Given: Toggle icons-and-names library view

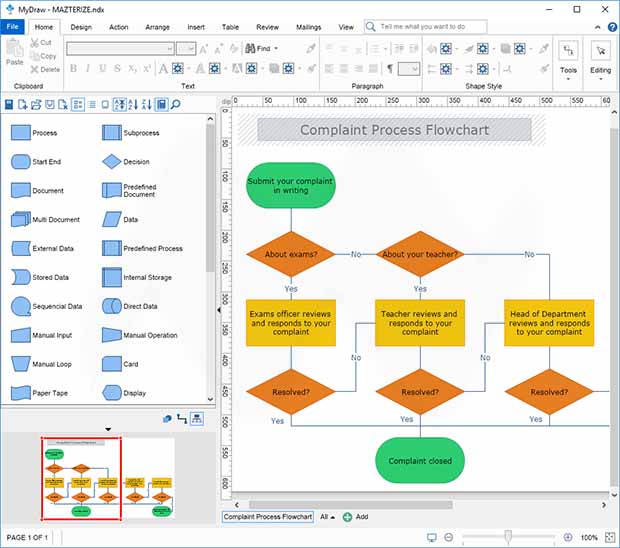Looking at the screenshot, I should click(78, 104).
